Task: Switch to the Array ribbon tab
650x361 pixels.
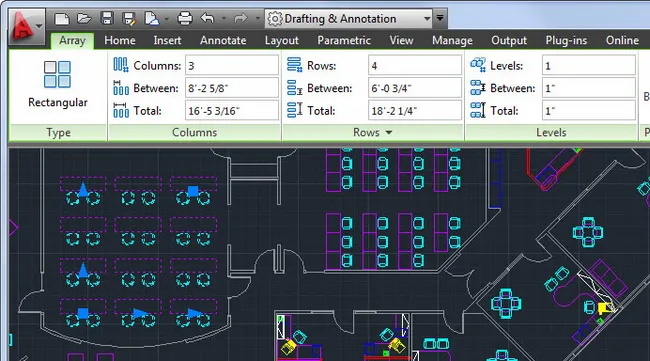Action: click(x=72, y=40)
